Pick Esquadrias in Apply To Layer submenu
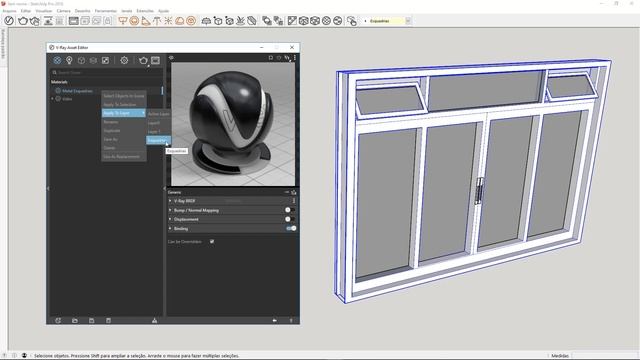The image size is (640, 360). 158,140
